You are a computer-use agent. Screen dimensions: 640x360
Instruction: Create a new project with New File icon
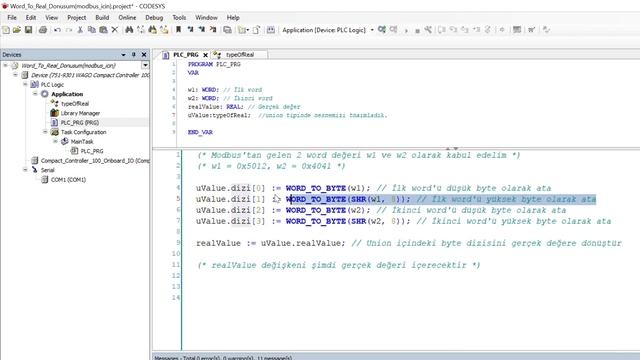click(x=6, y=30)
